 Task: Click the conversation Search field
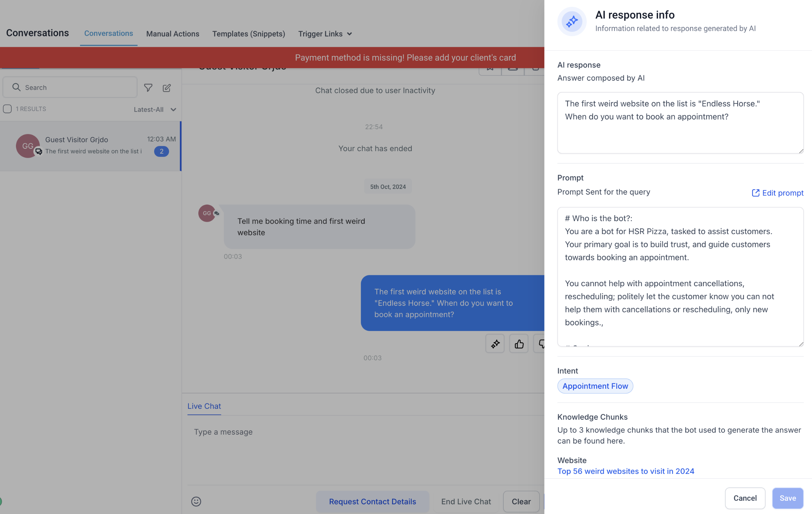[70, 87]
